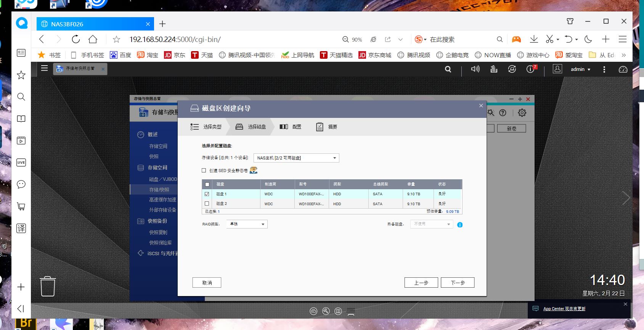
Task: Click the blue info icon beside hot spare
Action: click(460, 225)
